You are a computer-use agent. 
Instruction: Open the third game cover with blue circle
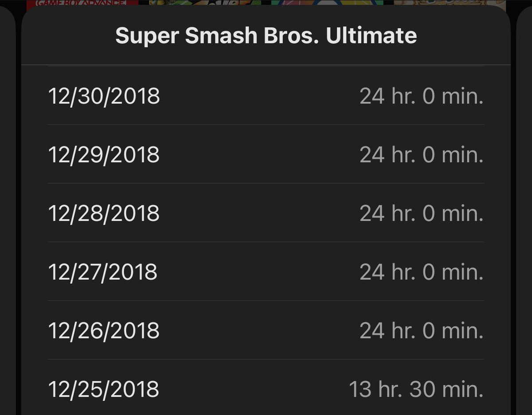[327, 3]
